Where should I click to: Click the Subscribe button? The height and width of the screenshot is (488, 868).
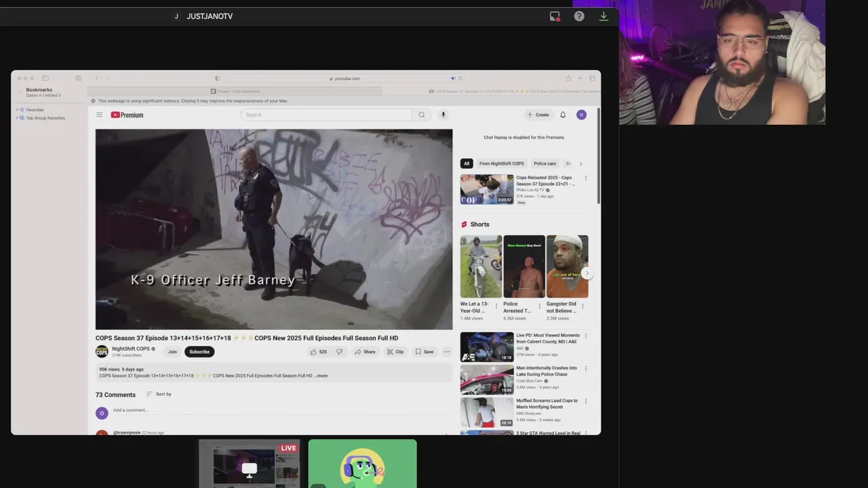click(x=199, y=352)
